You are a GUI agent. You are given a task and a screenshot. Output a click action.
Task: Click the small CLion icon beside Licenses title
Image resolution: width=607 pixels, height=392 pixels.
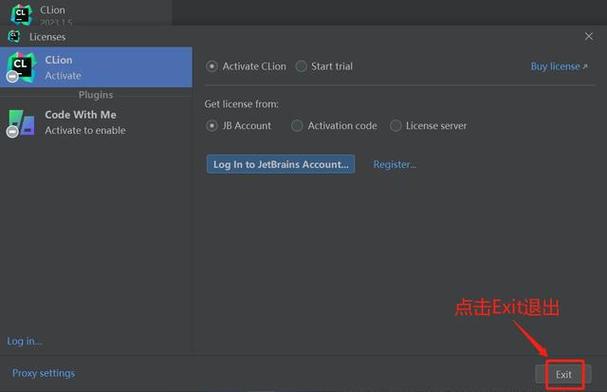(x=14, y=36)
